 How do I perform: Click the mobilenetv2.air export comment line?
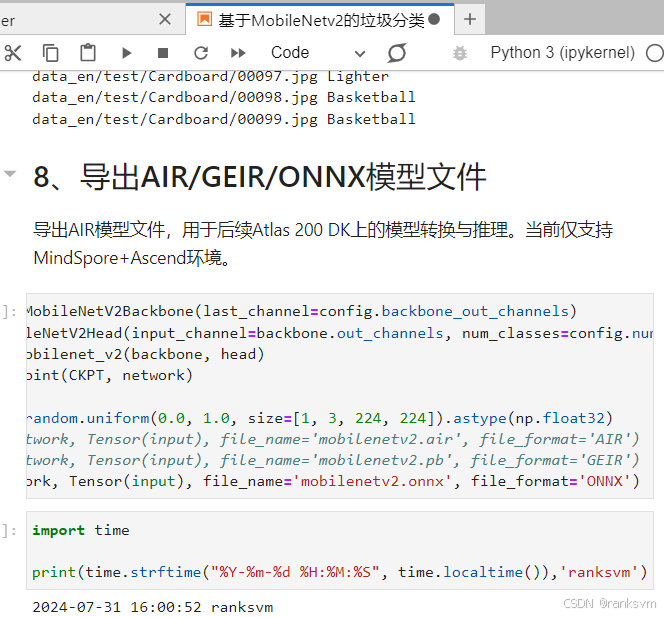point(332,440)
